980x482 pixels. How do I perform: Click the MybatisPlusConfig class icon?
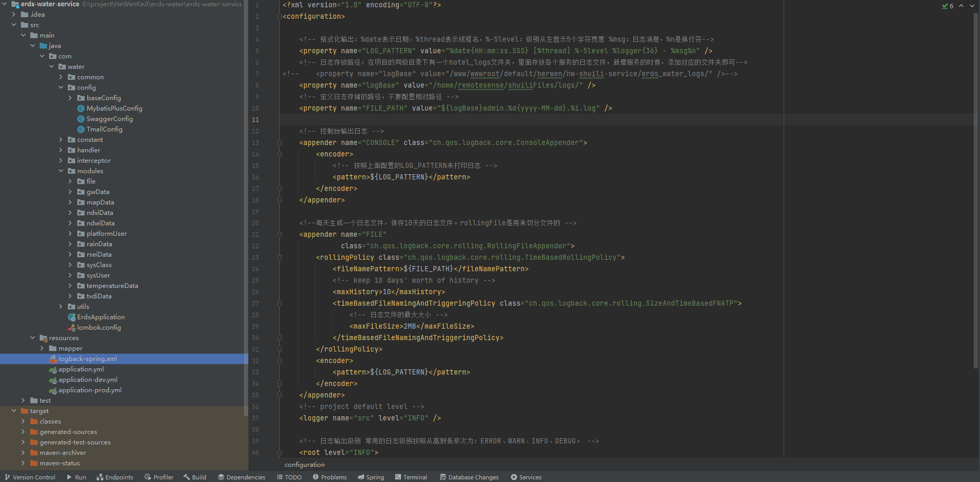81,109
